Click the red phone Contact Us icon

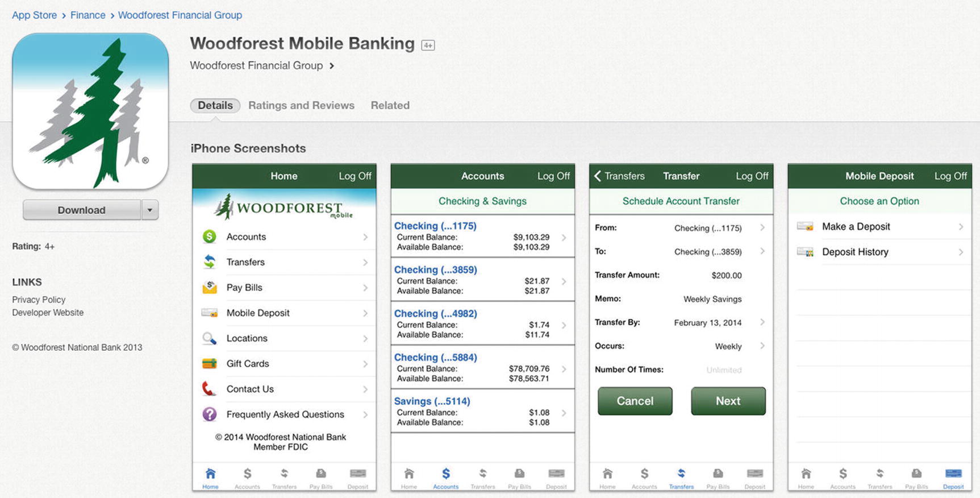click(210, 389)
